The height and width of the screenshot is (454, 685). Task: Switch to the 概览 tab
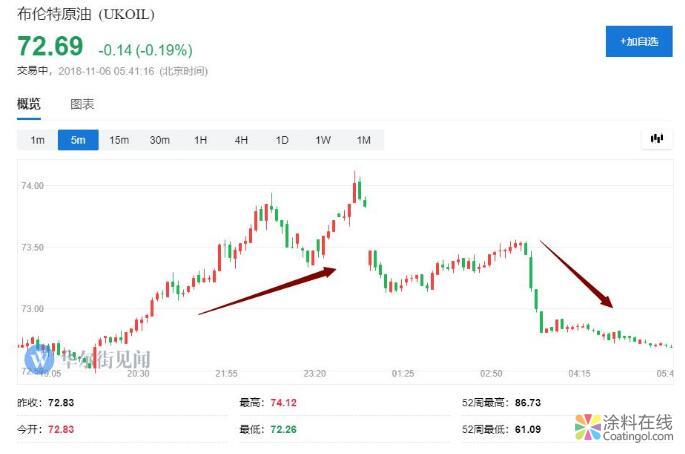pos(29,104)
